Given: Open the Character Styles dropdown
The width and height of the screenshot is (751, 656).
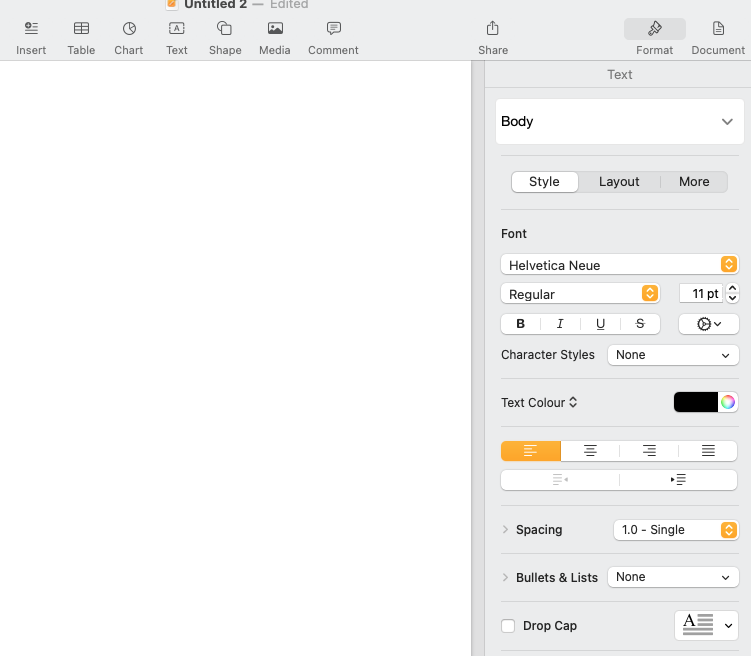Looking at the screenshot, I should [673, 355].
